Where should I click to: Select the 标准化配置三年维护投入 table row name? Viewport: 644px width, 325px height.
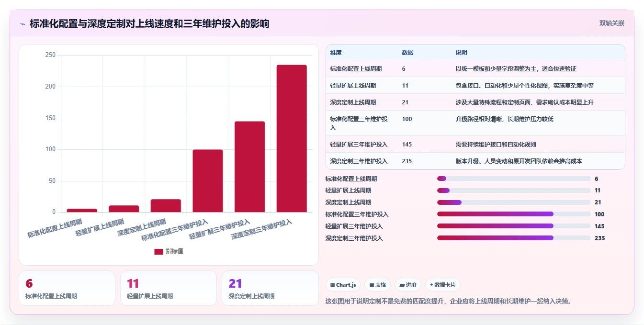coord(359,123)
